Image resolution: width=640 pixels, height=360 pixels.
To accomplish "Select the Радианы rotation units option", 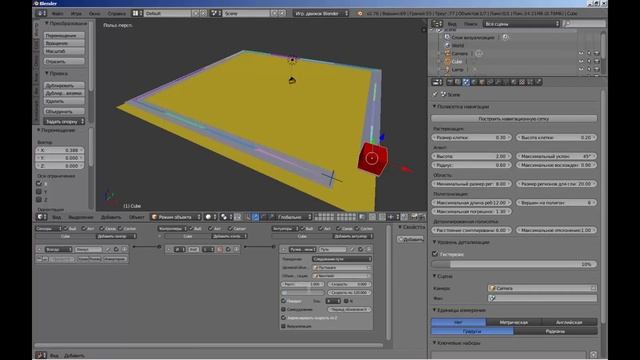I will (x=555, y=331).
